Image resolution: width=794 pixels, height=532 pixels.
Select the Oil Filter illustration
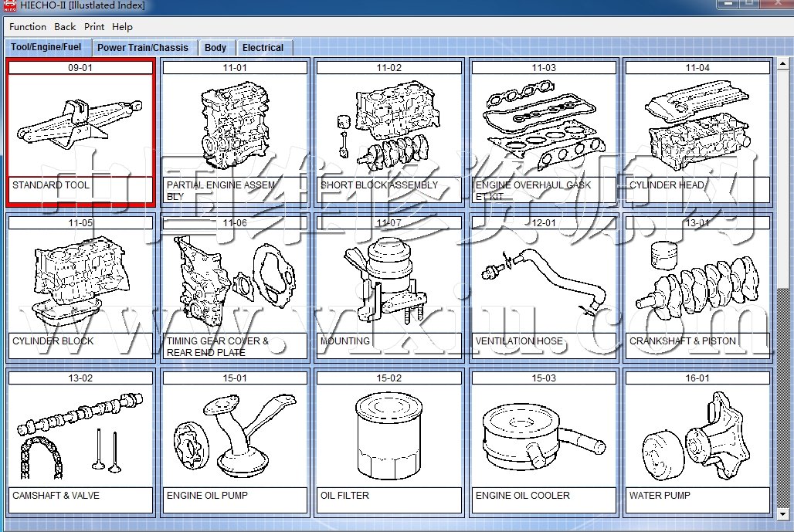389,436
